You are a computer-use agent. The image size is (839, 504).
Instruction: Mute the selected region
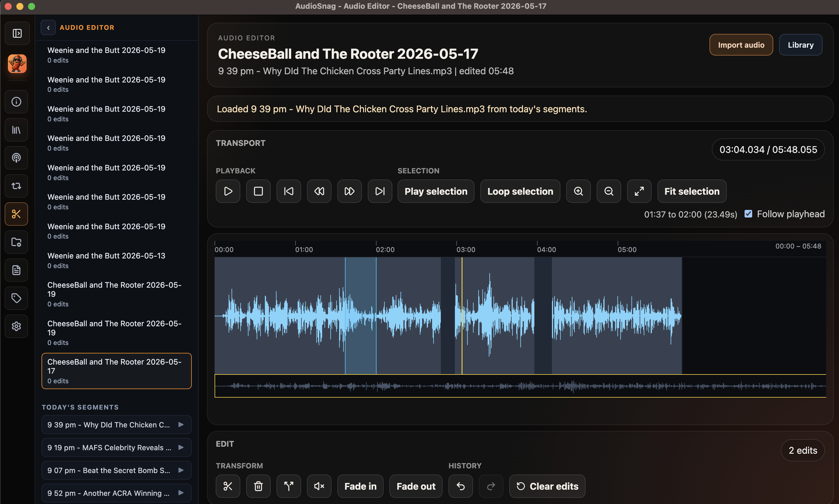click(x=319, y=486)
